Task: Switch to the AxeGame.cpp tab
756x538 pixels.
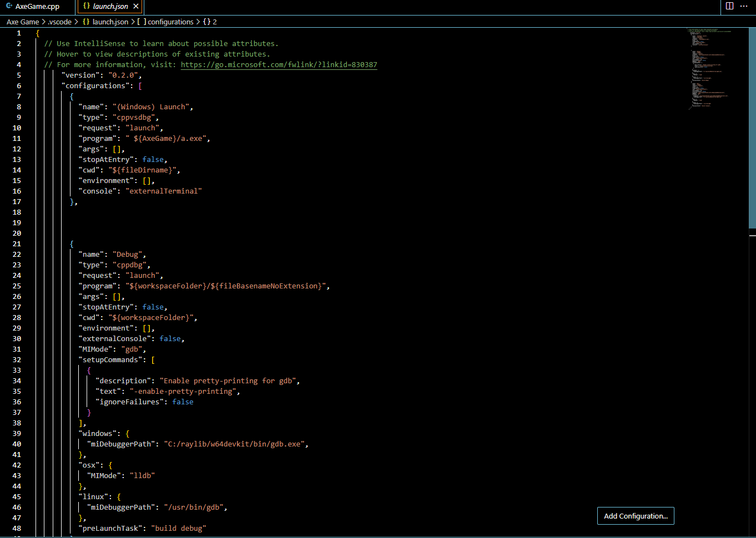Action: [x=37, y=7]
